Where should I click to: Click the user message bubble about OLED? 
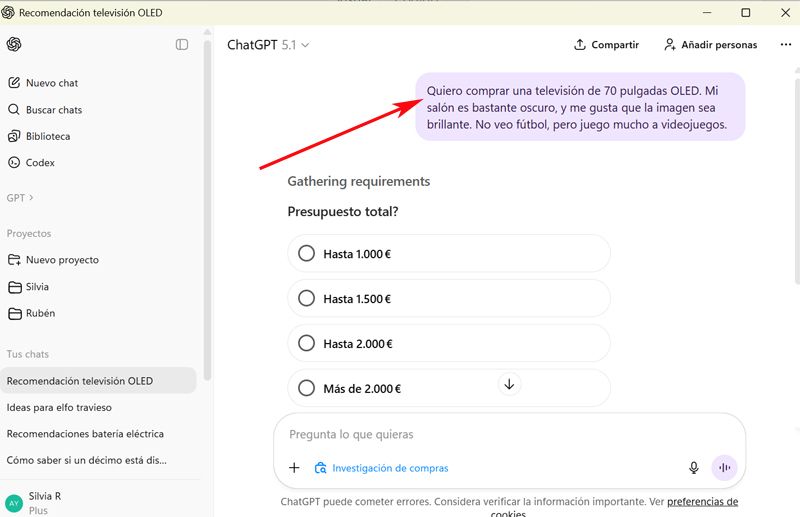580,107
